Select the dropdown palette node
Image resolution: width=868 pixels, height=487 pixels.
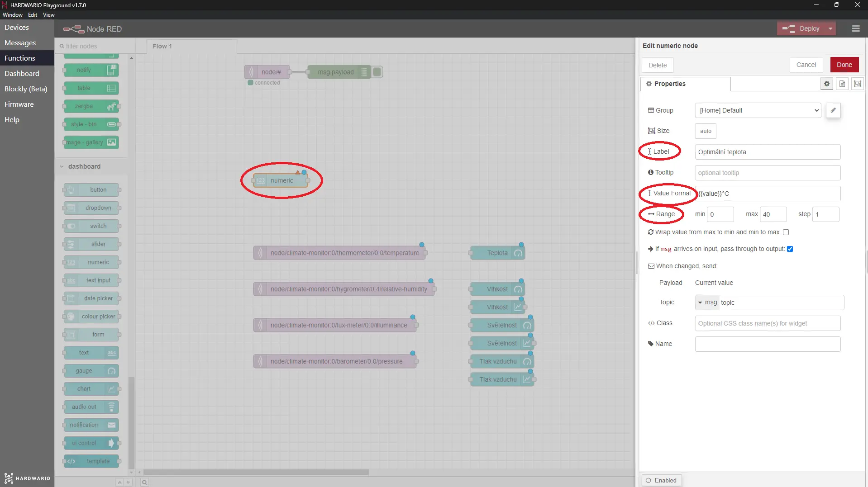pyautogui.click(x=92, y=208)
